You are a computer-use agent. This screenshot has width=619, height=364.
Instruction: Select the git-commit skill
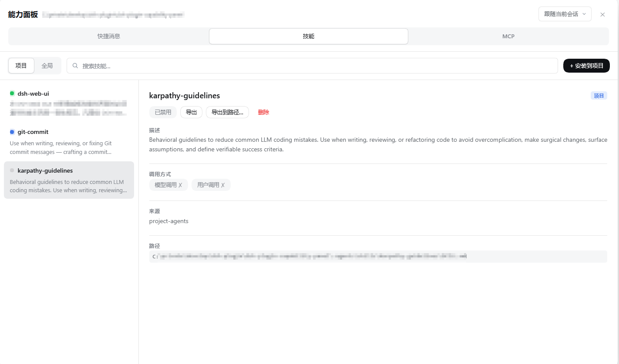pos(69,141)
